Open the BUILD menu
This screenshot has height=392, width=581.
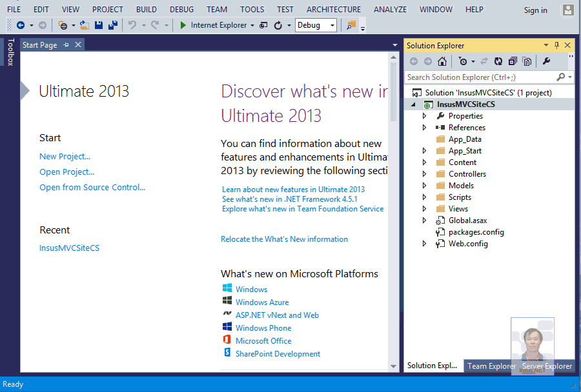(x=147, y=9)
